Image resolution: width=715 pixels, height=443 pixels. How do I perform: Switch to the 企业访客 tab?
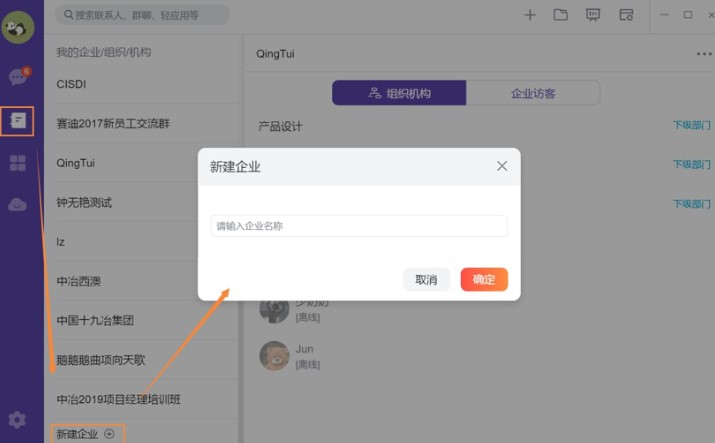533,93
